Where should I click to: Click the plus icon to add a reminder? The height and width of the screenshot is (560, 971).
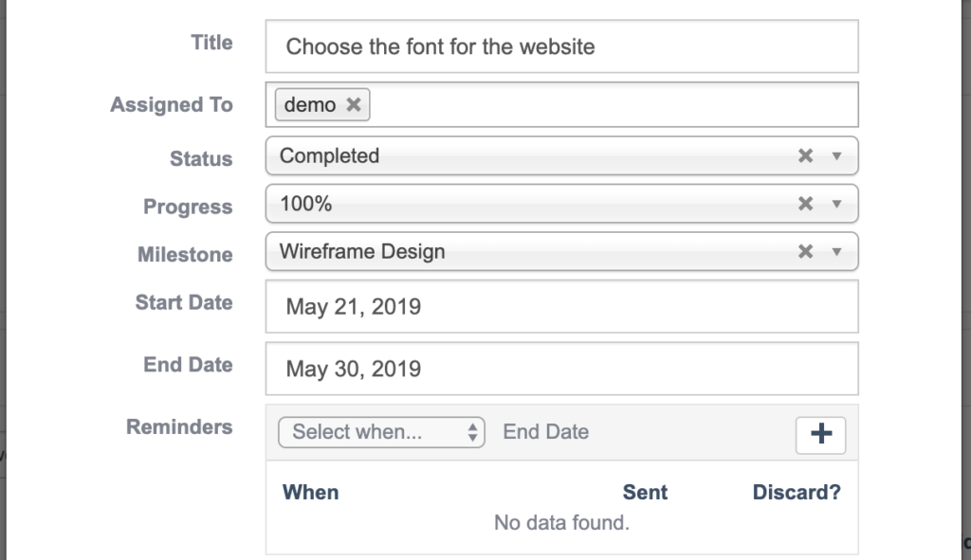[x=819, y=435]
